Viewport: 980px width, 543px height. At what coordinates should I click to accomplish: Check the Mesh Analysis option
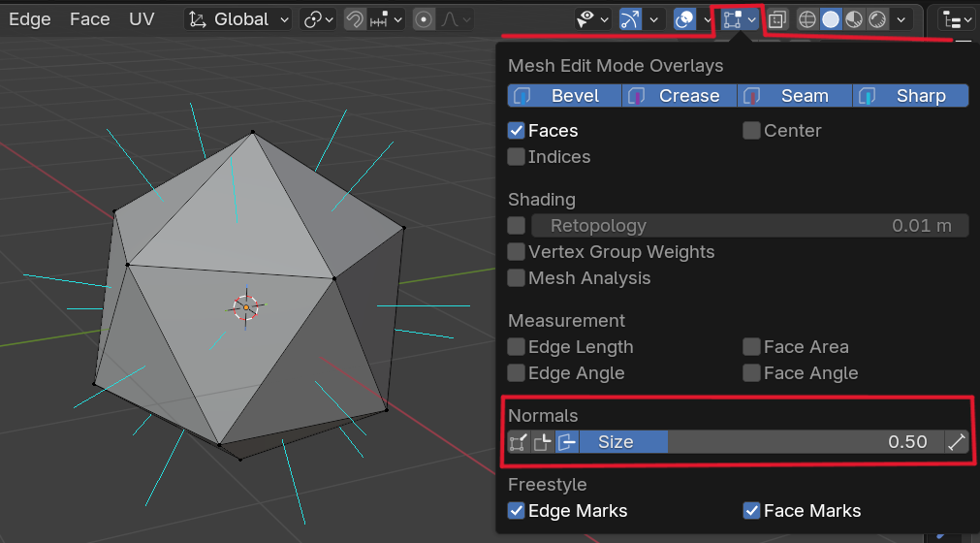(x=517, y=278)
